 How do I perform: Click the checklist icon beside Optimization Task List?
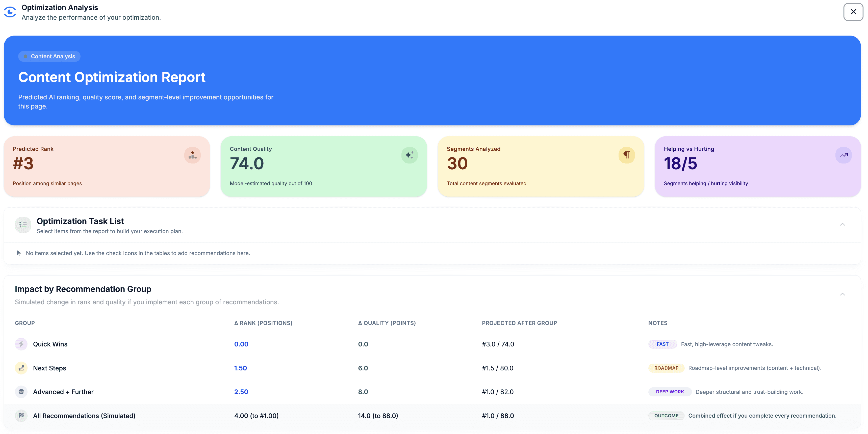click(23, 225)
